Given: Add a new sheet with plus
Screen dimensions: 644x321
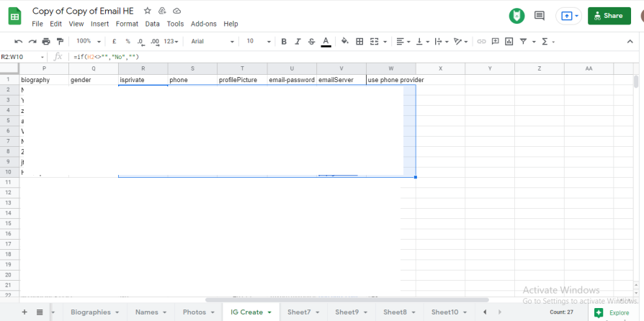Looking at the screenshot, I should (x=24, y=312).
